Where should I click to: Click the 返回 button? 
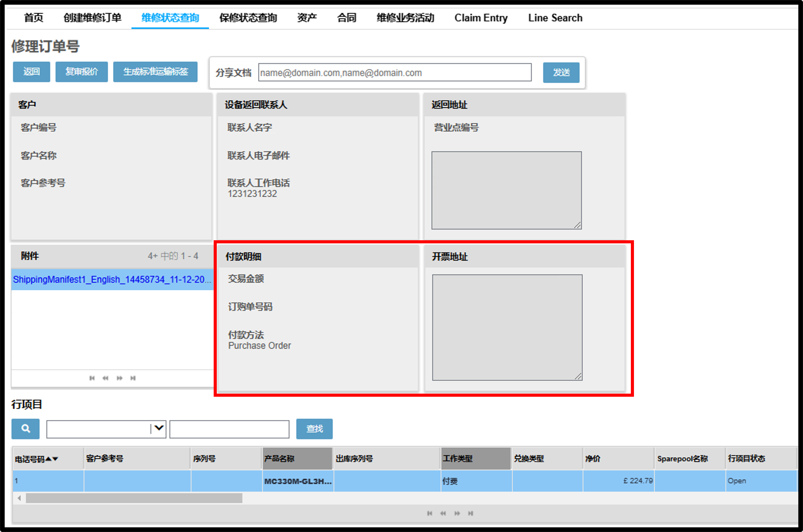click(x=32, y=72)
